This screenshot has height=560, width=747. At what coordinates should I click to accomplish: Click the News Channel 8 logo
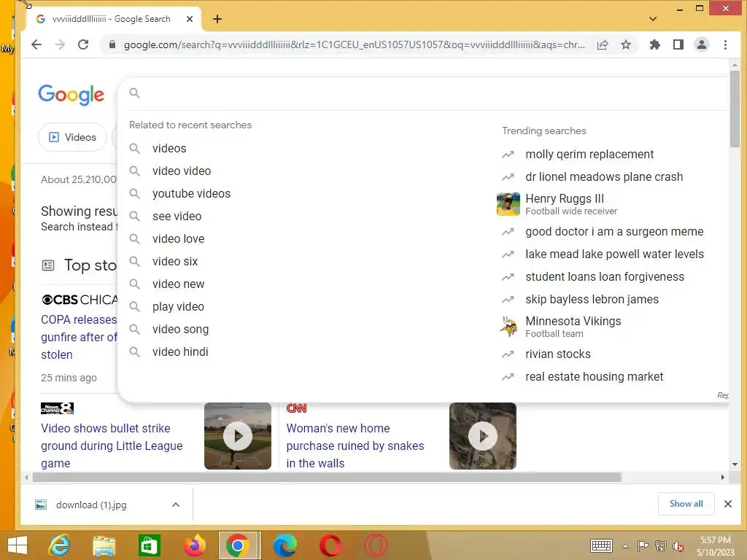pos(57,408)
